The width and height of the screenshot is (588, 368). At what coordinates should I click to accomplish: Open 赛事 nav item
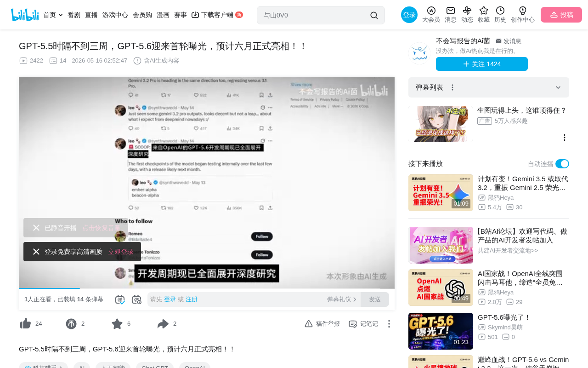pyautogui.click(x=181, y=15)
